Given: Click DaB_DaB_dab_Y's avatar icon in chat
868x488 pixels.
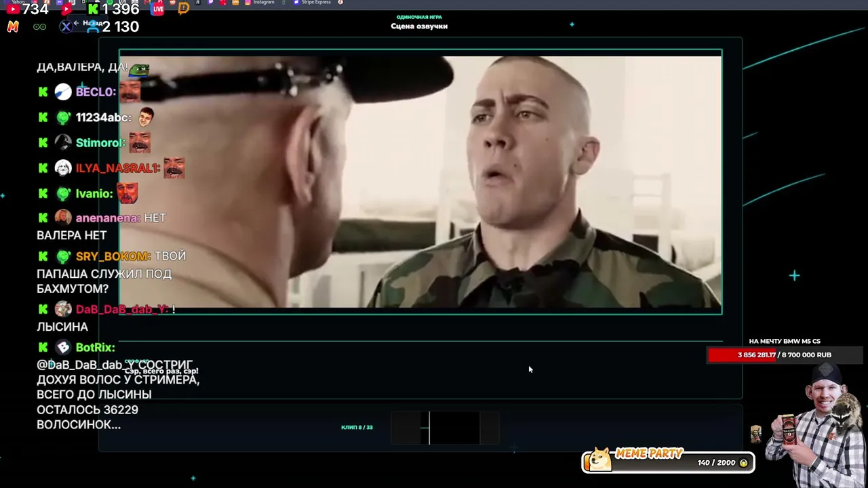Looking at the screenshot, I should [63, 310].
